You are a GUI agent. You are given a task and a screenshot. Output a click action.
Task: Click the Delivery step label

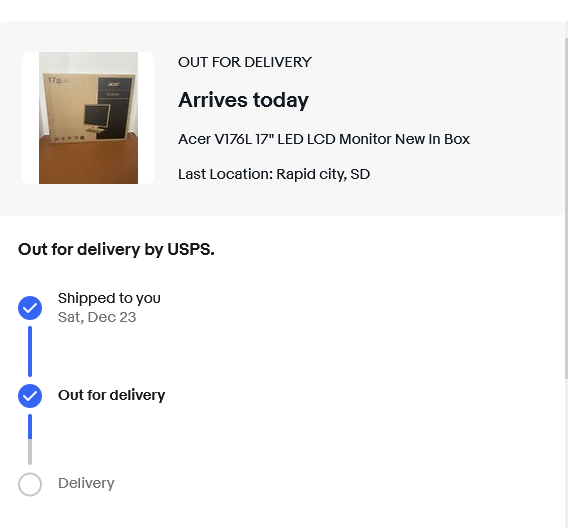click(86, 483)
